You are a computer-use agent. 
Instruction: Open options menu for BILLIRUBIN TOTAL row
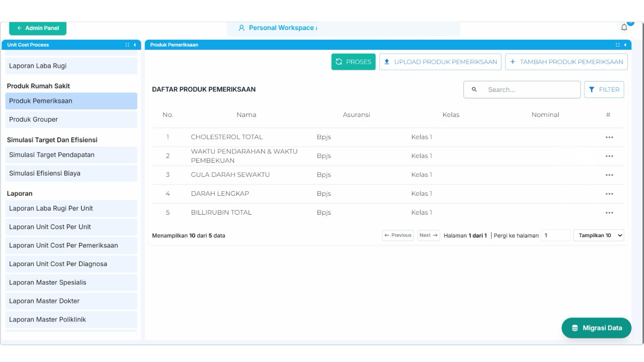[609, 213]
